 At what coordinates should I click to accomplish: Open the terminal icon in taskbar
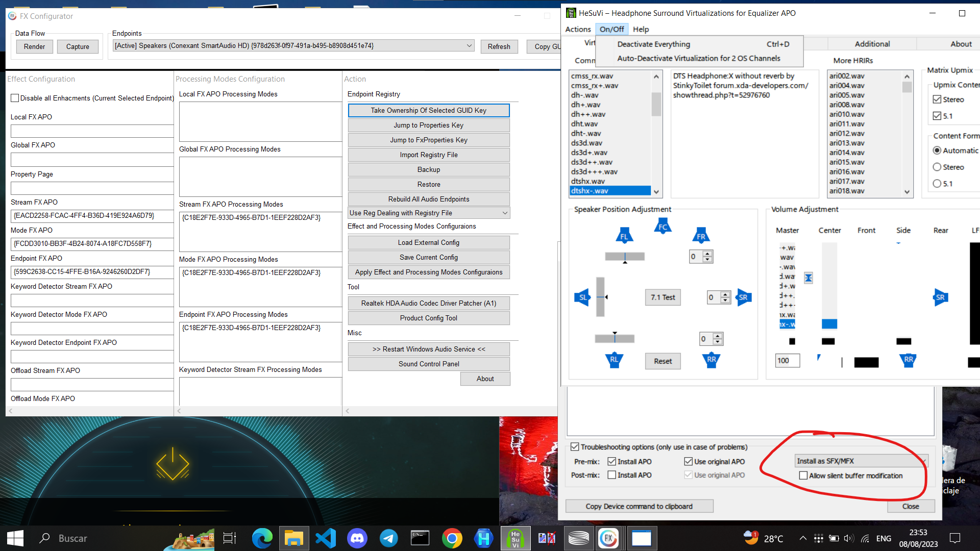pos(420,538)
